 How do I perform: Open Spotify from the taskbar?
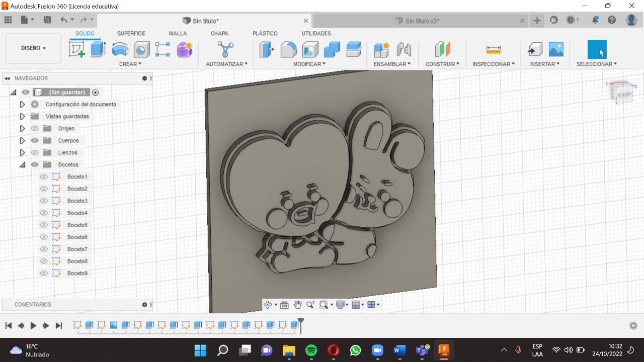pyautogui.click(x=311, y=350)
